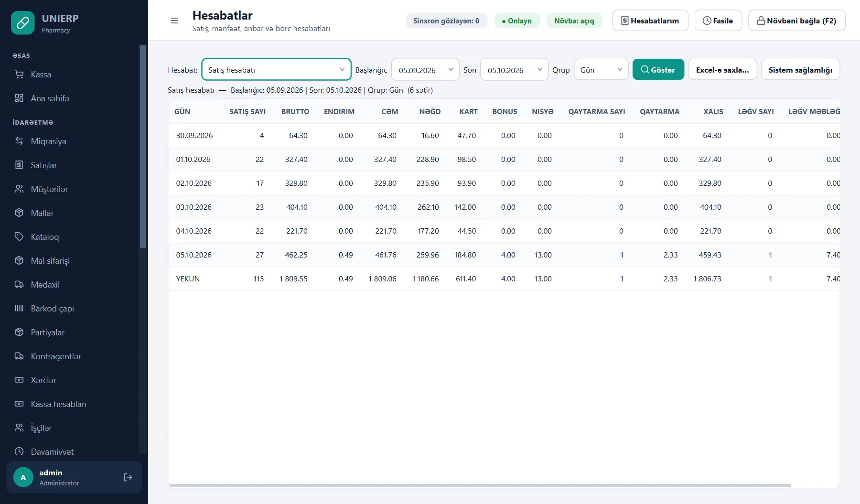Click the admin user avatar

(x=23, y=477)
